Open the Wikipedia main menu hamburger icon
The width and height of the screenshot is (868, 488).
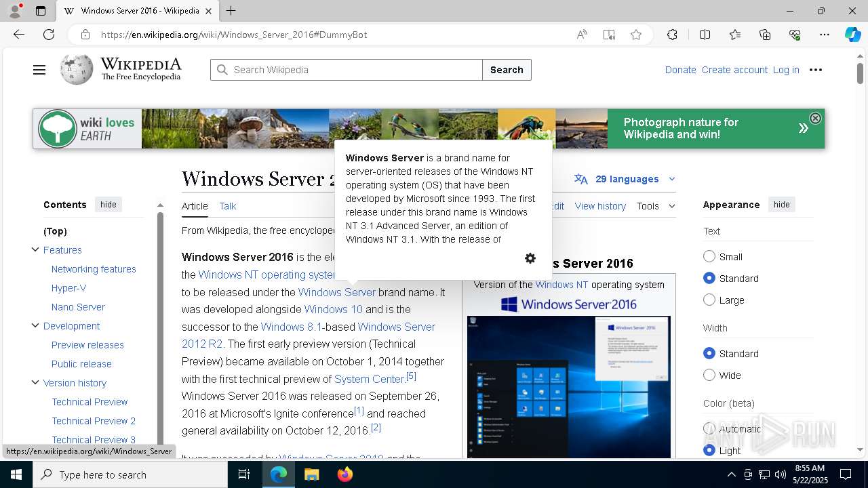coord(39,70)
